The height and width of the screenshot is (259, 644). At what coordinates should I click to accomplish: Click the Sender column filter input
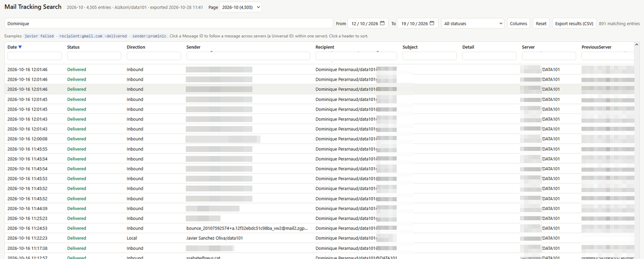coord(248,56)
